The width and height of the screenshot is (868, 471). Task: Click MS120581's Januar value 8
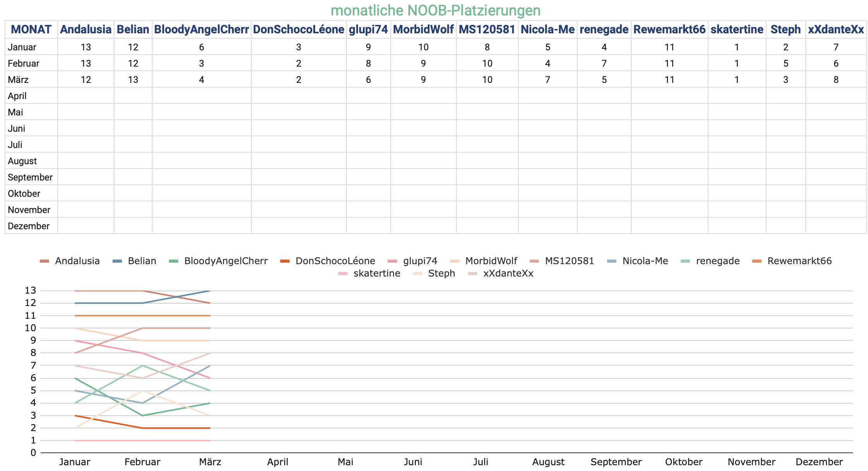point(487,47)
